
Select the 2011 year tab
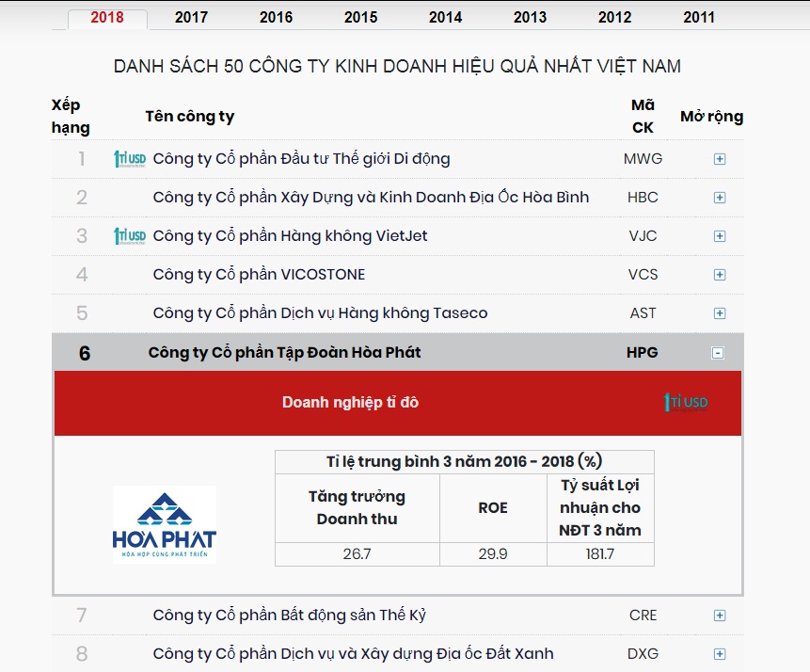coord(699,17)
